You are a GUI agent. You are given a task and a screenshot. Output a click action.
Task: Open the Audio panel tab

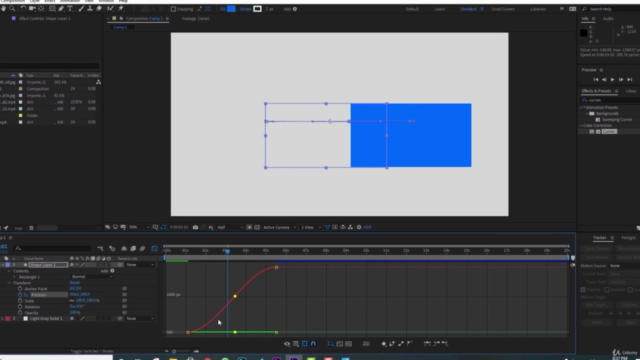608,19
